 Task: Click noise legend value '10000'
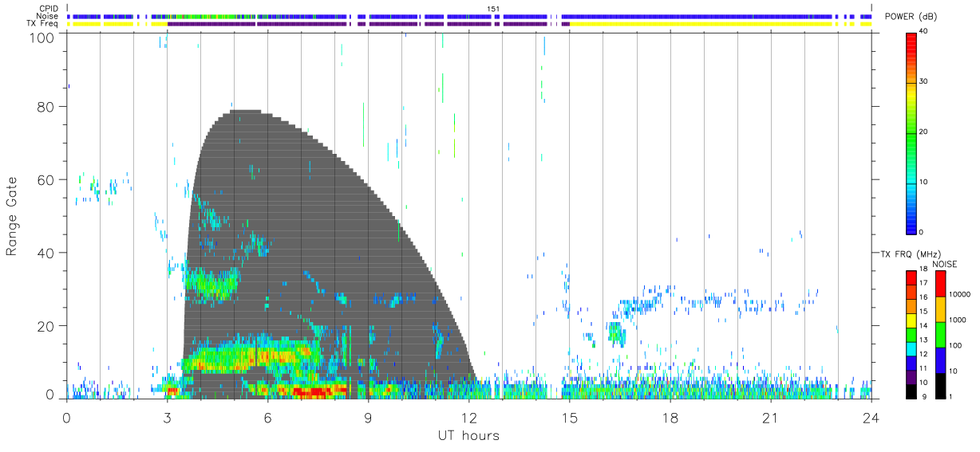pyautogui.click(x=961, y=294)
